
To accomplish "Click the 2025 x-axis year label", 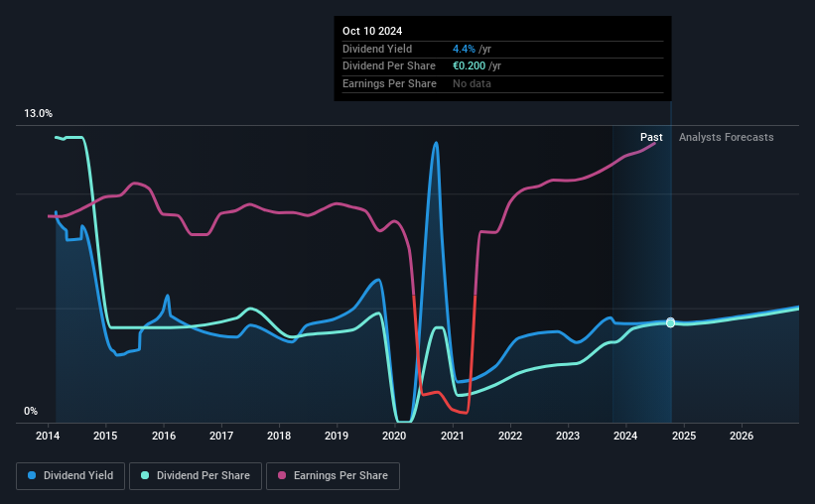I will point(684,436).
